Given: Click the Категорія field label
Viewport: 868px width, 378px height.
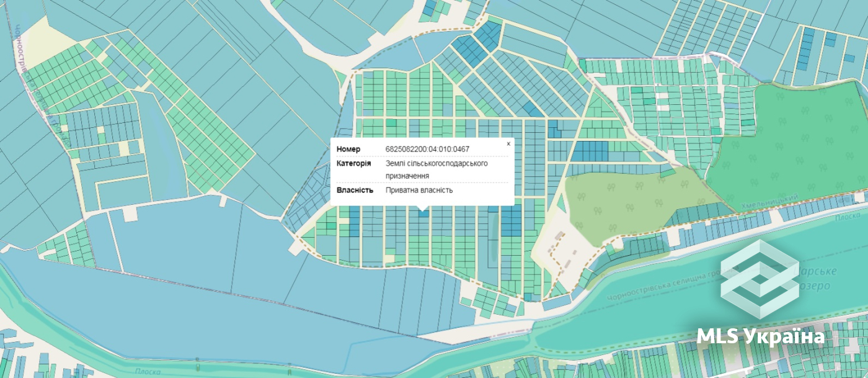Looking at the screenshot, I should pyautogui.click(x=354, y=163).
